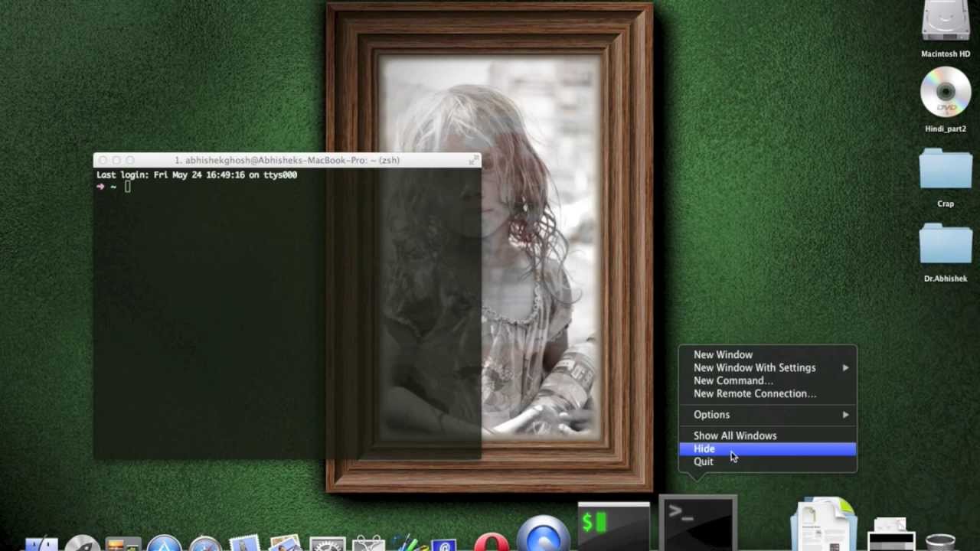The width and height of the screenshot is (980, 551).
Task: Click the printer icon in the Dock
Action: (890, 534)
